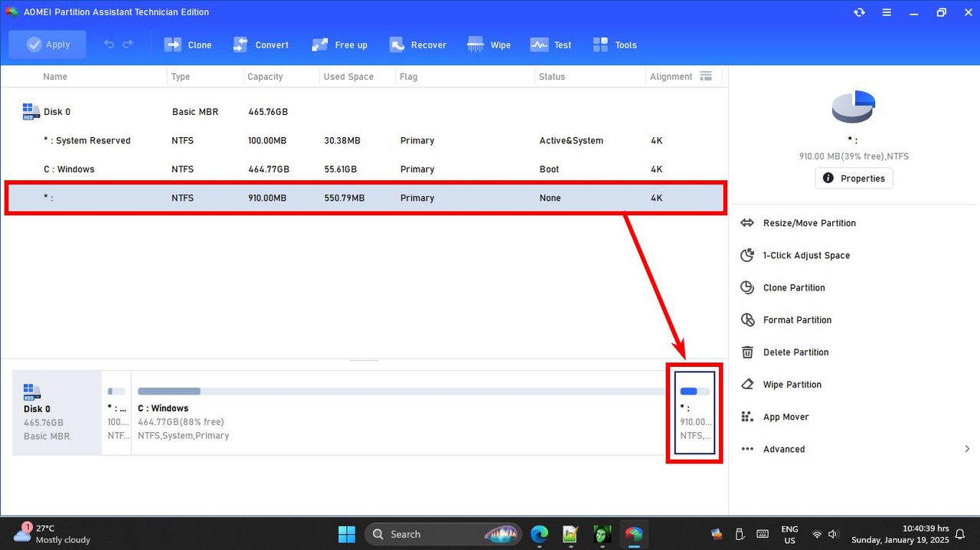Image resolution: width=980 pixels, height=550 pixels.
Task: Refresh the disk list
Action: 859,12
